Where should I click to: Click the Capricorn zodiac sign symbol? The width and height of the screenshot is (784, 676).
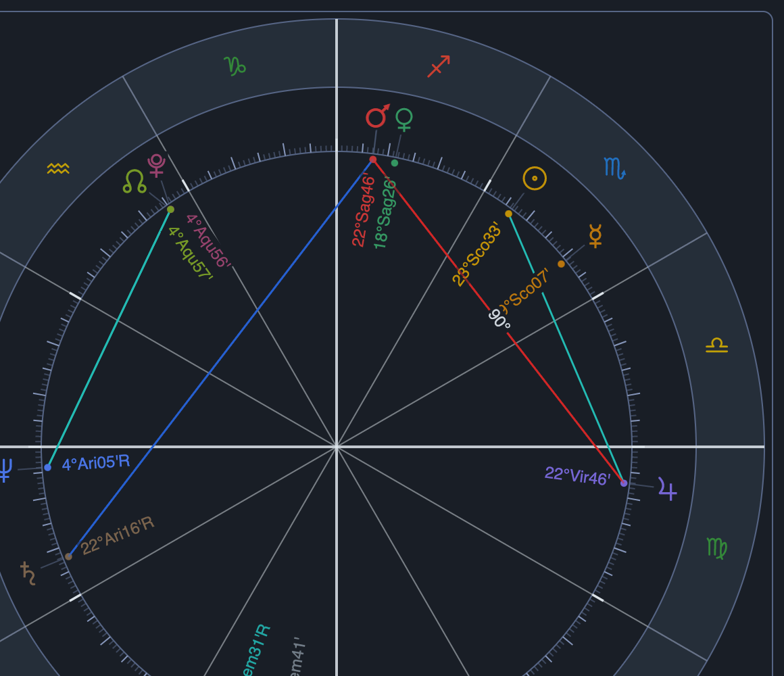pyautogui.click(x=235, y=66)
